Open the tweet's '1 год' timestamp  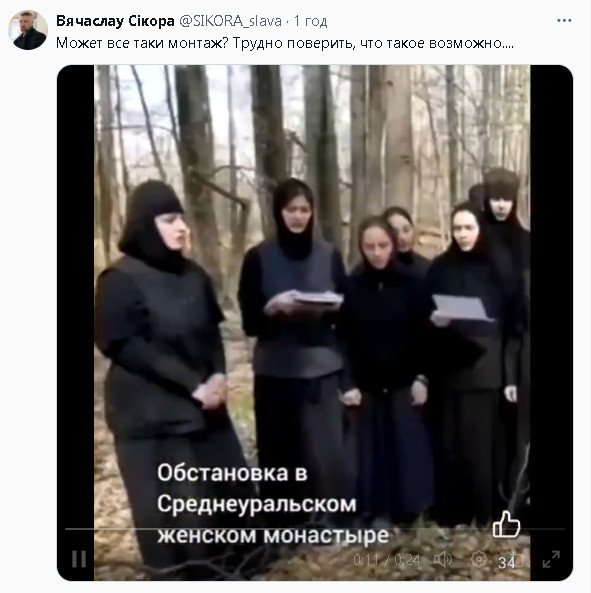[x=310, y=21]
